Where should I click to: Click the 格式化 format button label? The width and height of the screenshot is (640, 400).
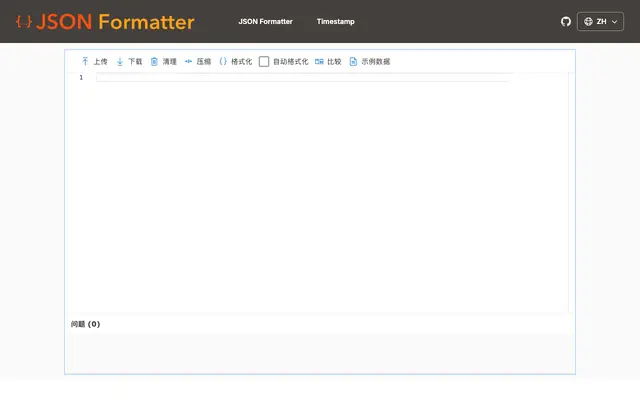point(242,62)
